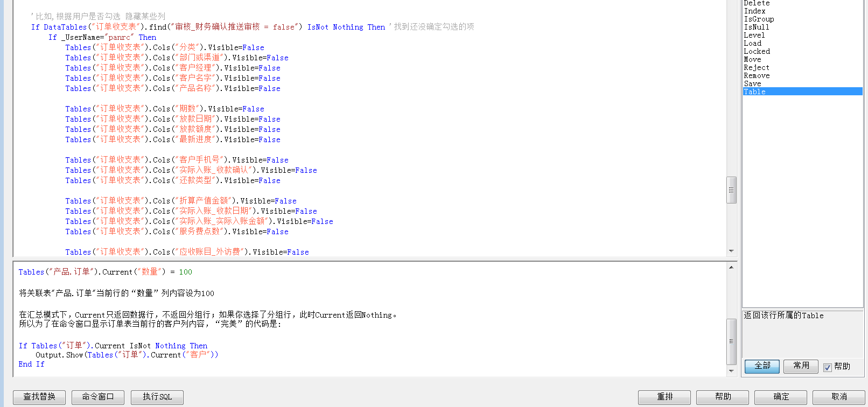The height and width of the screenshot is (407, 868).
Task: Confirm with the 确定 button
Action: click(781, 397)
